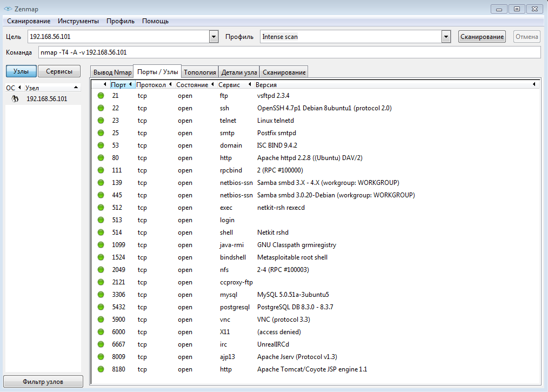
Task: Click green status dot for port 1524 bindshell
Action: 101,257
